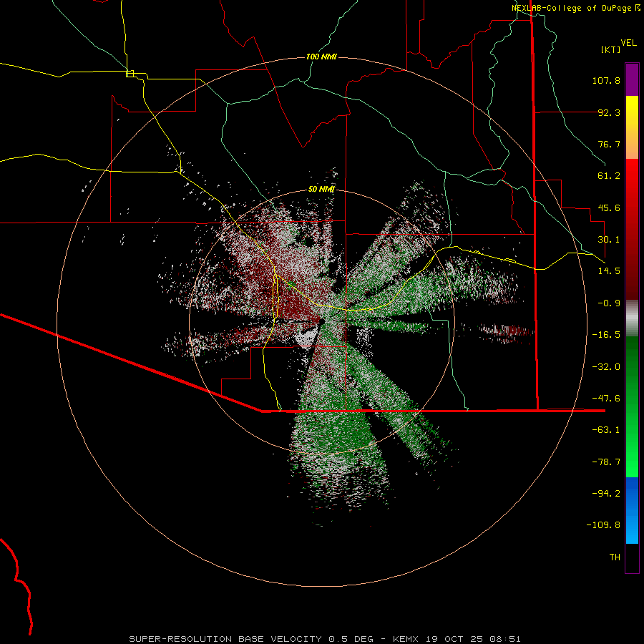Click the 61.2 velocity scale value
Image resolution: width=644 pixels, height=644 pixels.
609,176
